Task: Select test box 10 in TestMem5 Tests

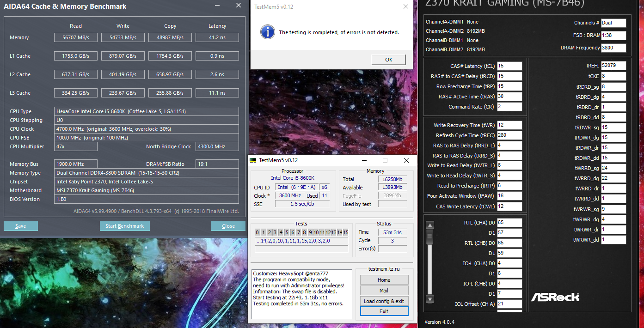Action: point(316,232)
